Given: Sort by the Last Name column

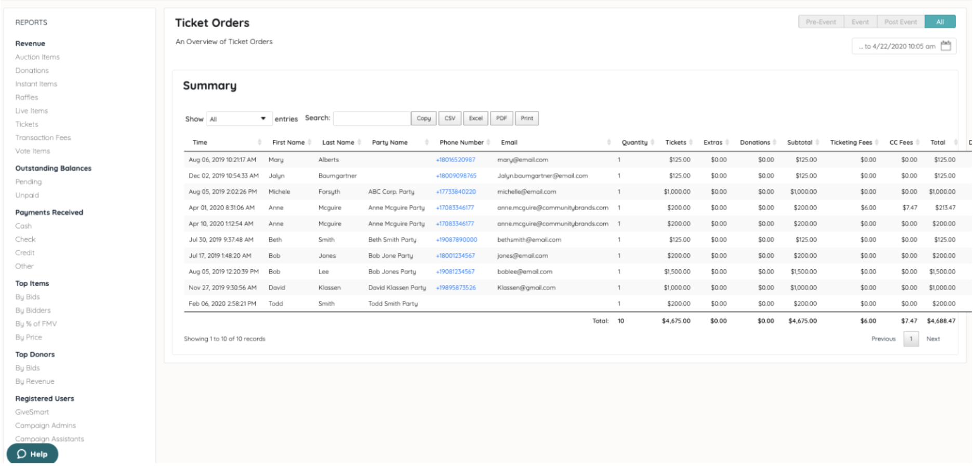Looking at the screenshot, I should (x=338, y=142).
